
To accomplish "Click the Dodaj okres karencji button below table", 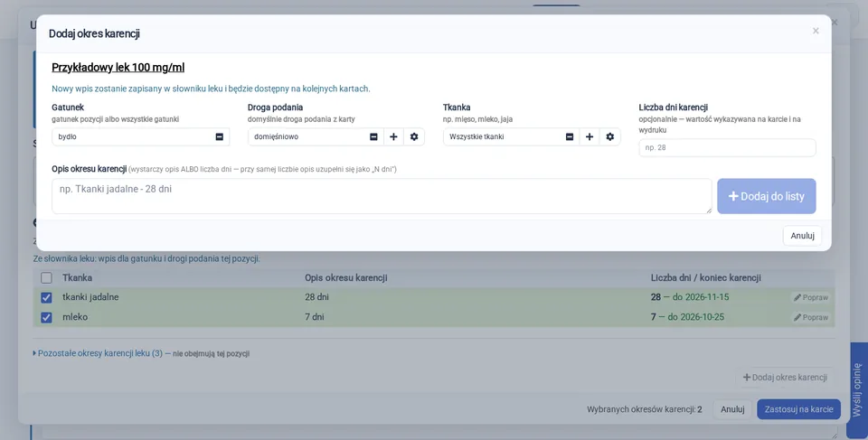I will (785, 378).
